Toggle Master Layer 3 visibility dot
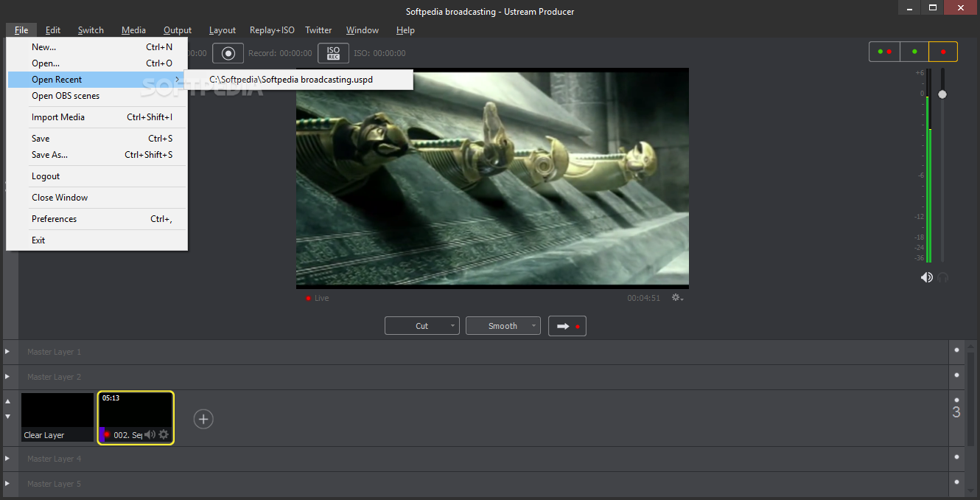The width and height of the screenshot is (980, 500). coord(956,399)
